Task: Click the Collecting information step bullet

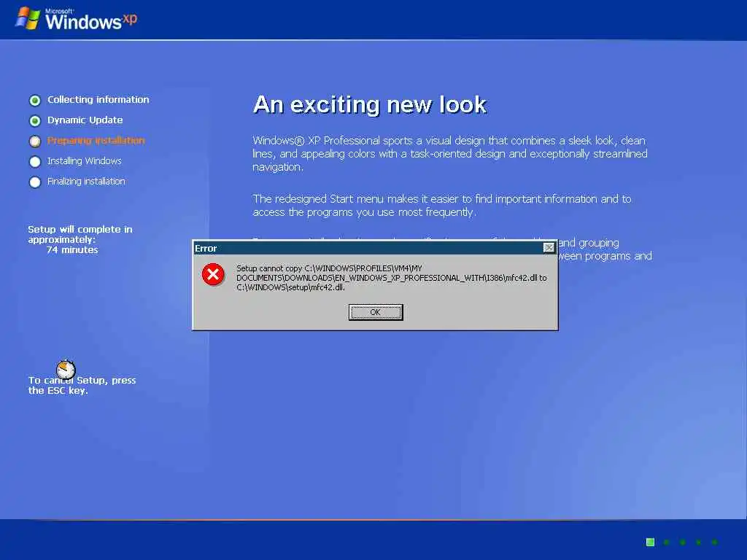Action: point(35,101)
